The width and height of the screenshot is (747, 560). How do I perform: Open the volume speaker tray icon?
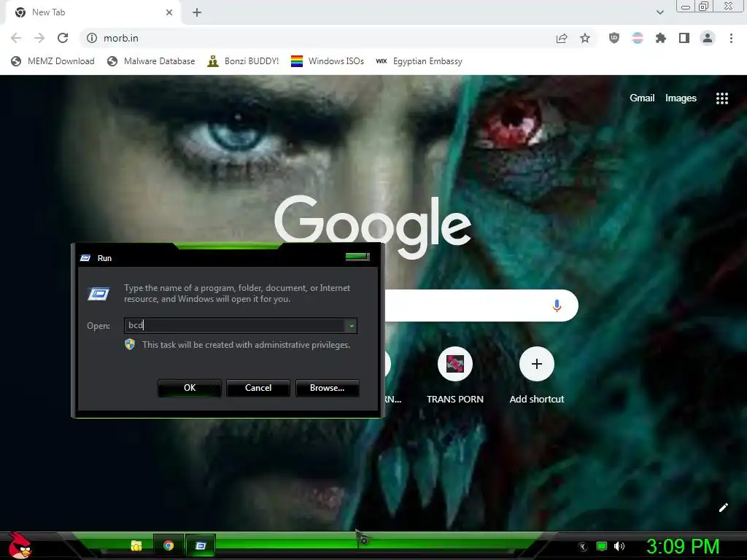[619, 546]
